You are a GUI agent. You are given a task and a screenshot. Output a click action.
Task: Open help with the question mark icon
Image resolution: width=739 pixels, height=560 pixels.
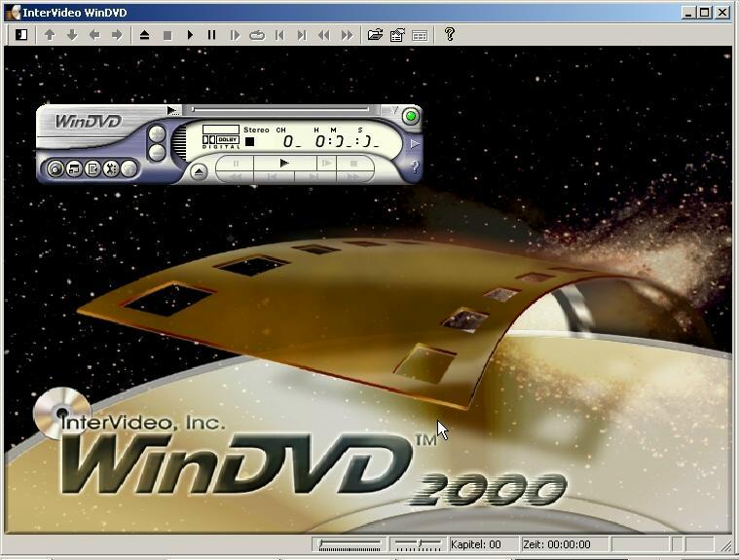(x=450, y=34)
